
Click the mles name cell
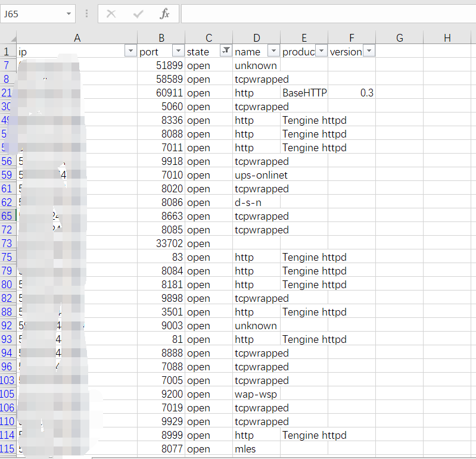[x=257, y=448]
